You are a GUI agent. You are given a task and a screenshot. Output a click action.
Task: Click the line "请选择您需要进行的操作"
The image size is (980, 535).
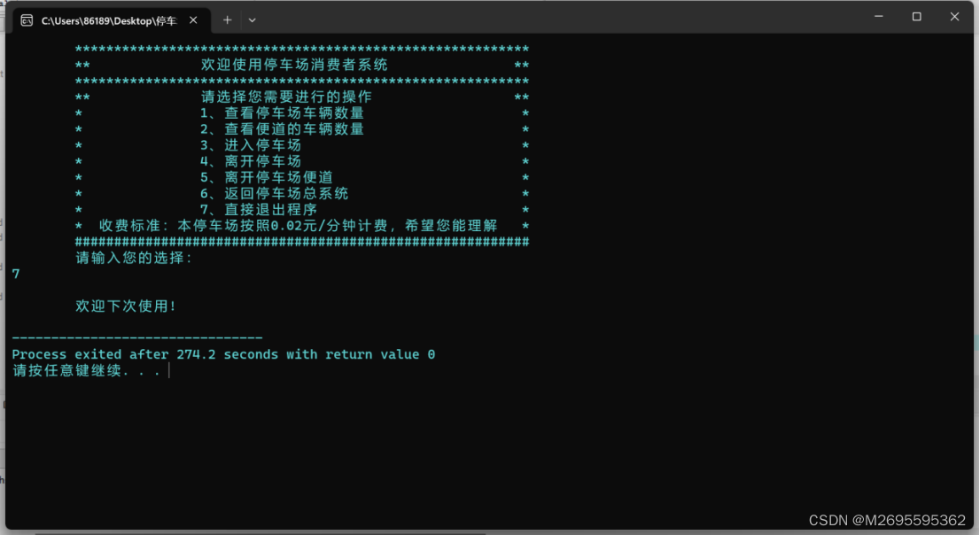[x=286, y=97]
